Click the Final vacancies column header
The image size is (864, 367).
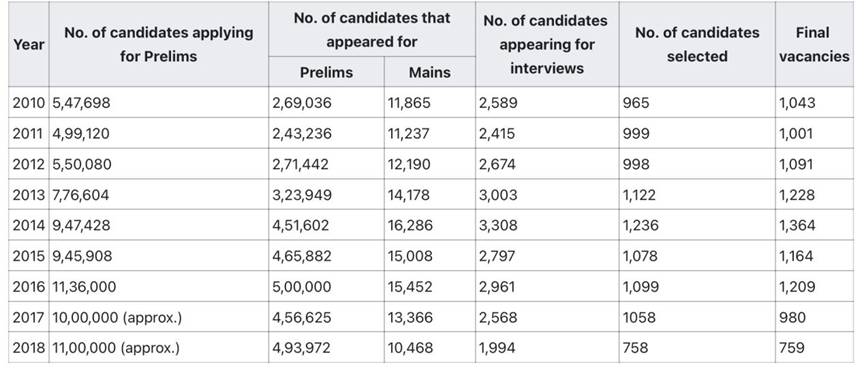[814, 44]
